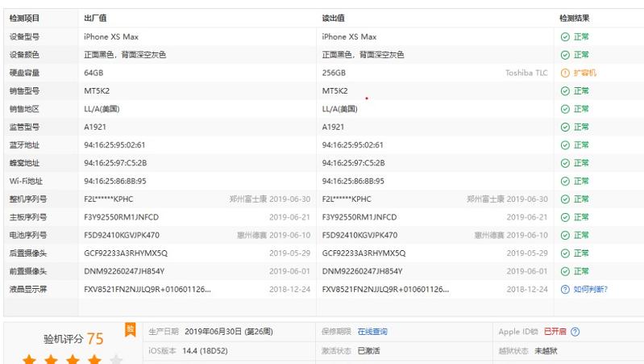Click the 检测结果 column header
The height and width of the screenshot is (364, 644).
click(x=574, y=18)
